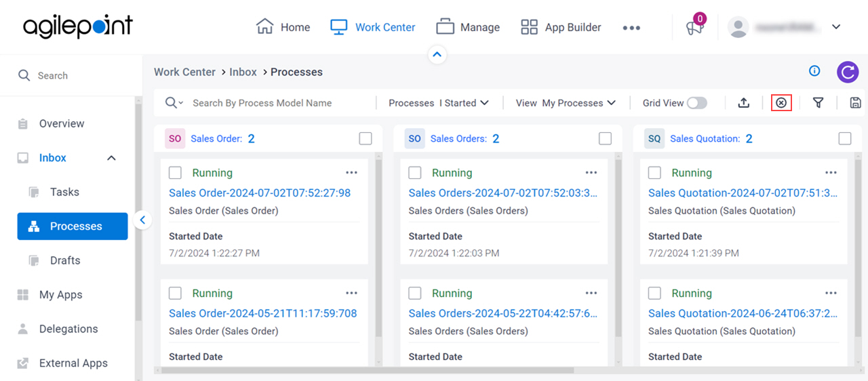Open the notifications megaphone icon
The height and width of the screenshot is (381, 868).
(x=694, y=28)
